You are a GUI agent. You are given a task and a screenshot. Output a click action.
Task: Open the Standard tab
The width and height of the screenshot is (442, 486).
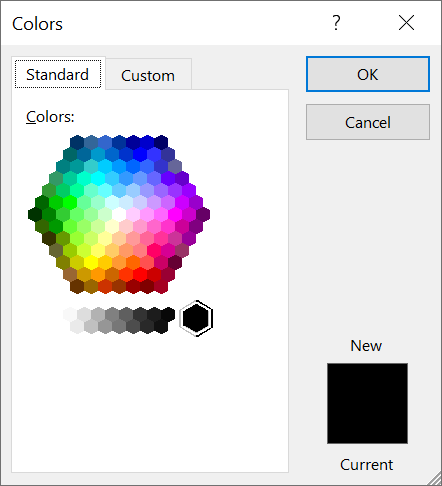[x=58, y=74]
